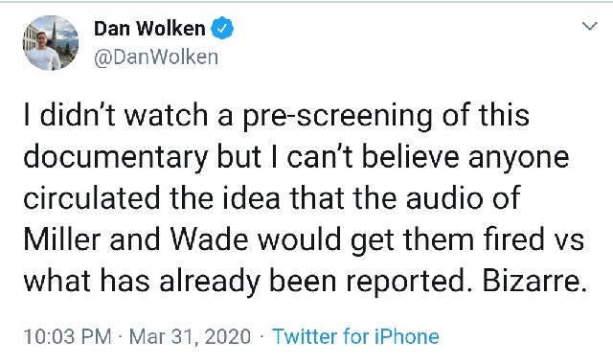Click the word pre-screening in the tweet
613x364 pixels.
point(337,116)
